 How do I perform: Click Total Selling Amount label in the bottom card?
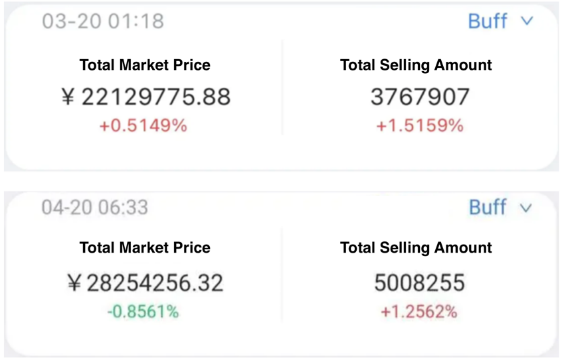click(416, 248)
